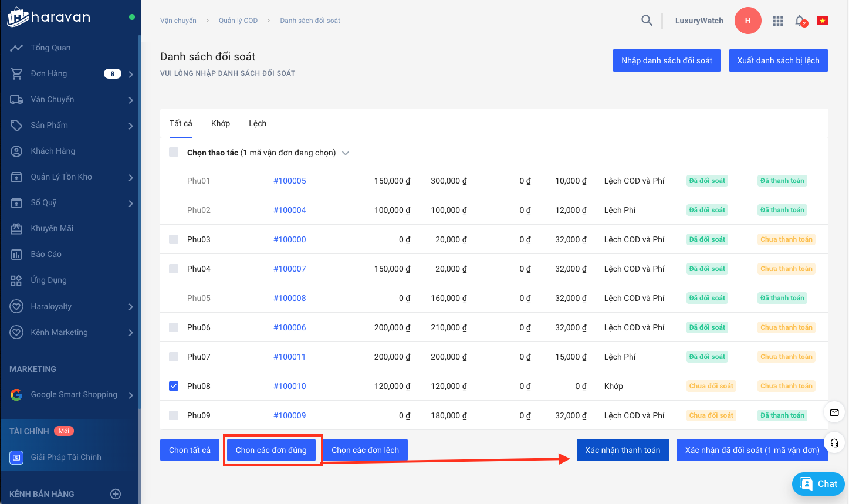Switch to the Khớp tab
The image size is (849, 504).
point(221,123)
